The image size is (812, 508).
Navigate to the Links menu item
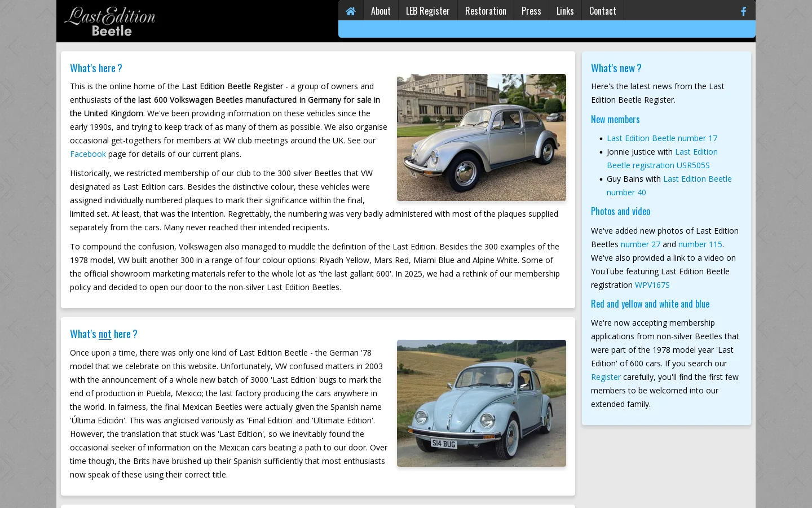565,11
